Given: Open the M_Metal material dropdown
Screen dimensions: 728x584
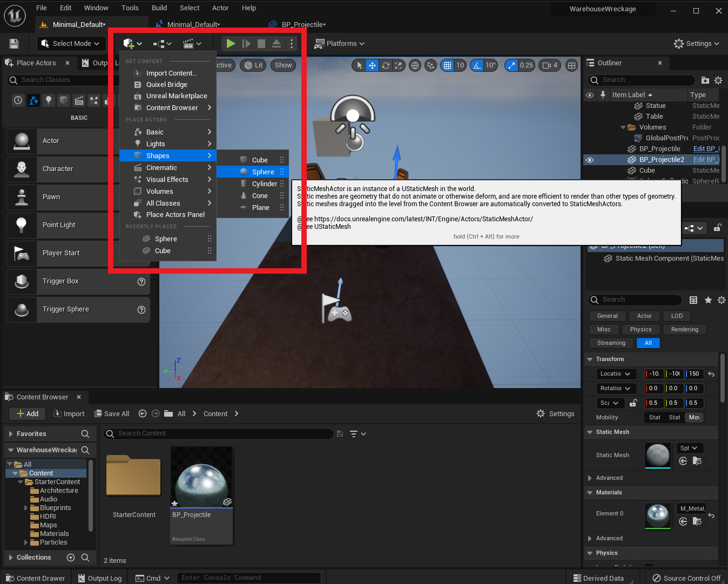Looking at the screenshot, I should (x=692, y=508).
